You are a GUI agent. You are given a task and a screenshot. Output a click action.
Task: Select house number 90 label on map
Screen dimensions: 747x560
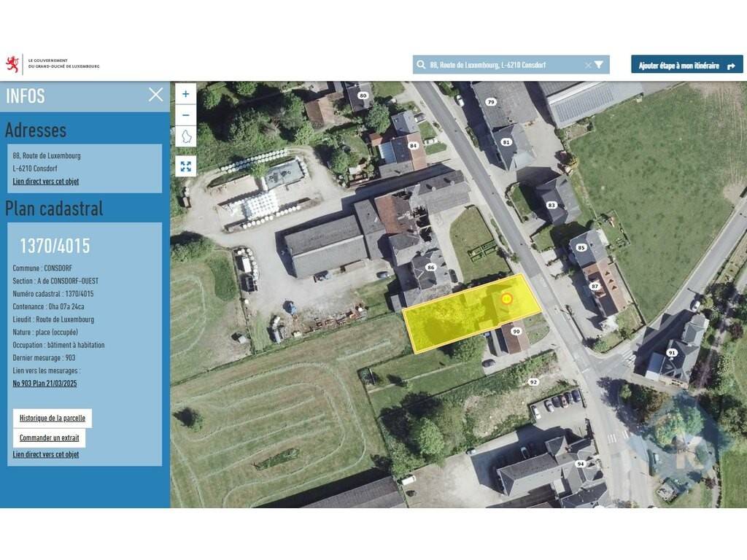[516, 332]
